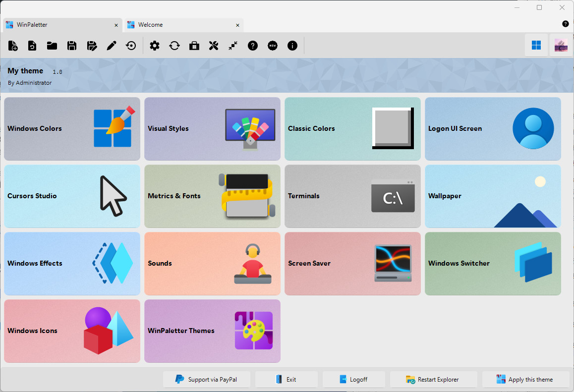Click Apply this theme button
The height and width of the screenshot is (392, 574).
click(526, 380)
